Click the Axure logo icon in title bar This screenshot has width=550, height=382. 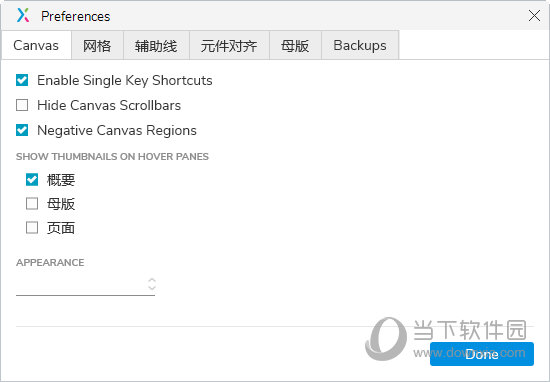click(x=23, y=15)
